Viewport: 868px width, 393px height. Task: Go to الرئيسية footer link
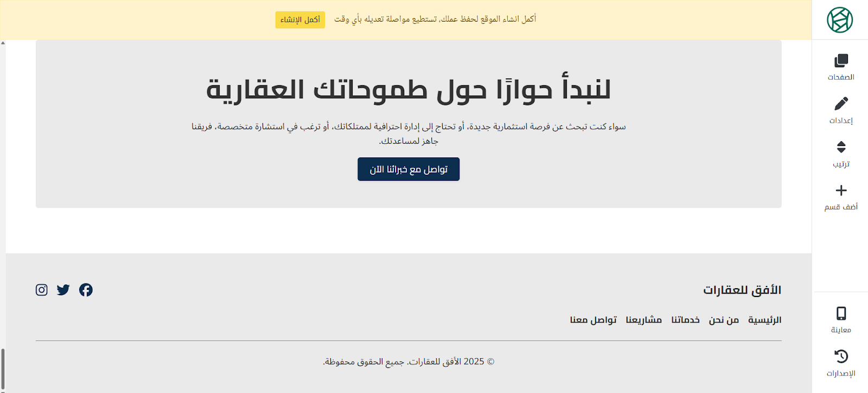pyautogui.click(x=764, y=320)
